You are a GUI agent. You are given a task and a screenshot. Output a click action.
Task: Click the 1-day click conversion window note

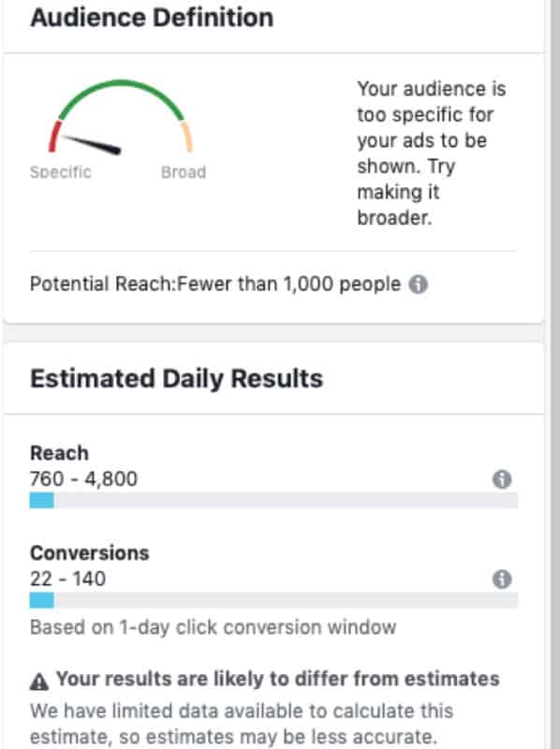point(214,627)
